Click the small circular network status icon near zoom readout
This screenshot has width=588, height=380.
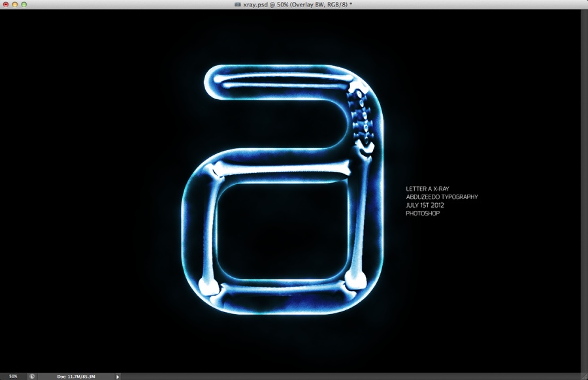31,375
